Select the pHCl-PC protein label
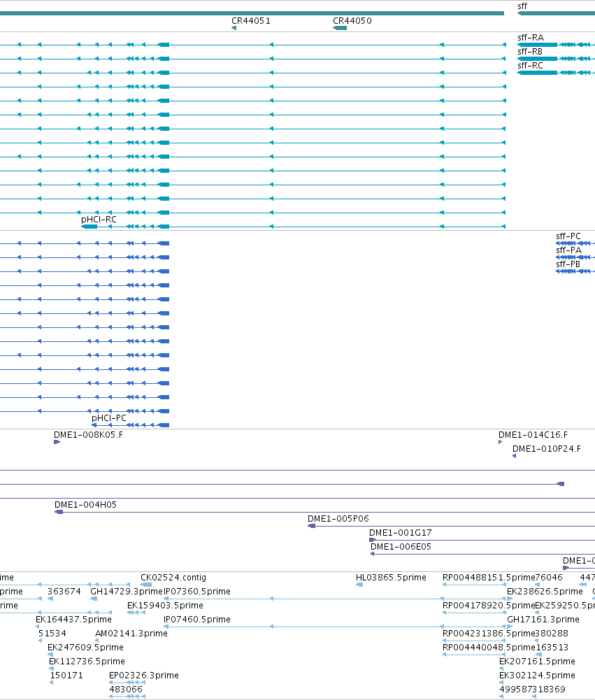Image resolution: width=595 pixels, height=700 pixels. tap(109, 418)
